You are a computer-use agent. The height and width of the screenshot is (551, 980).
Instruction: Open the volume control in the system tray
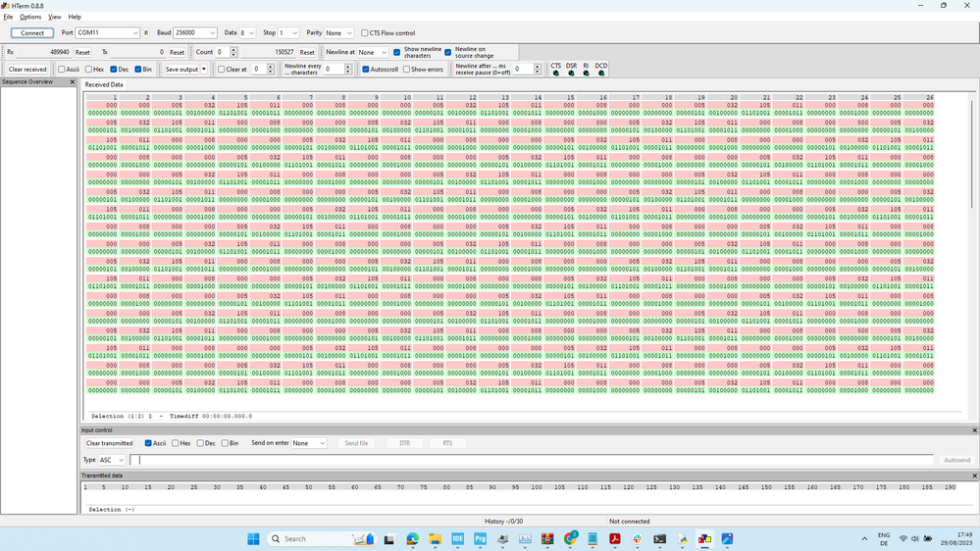(915, 538)
